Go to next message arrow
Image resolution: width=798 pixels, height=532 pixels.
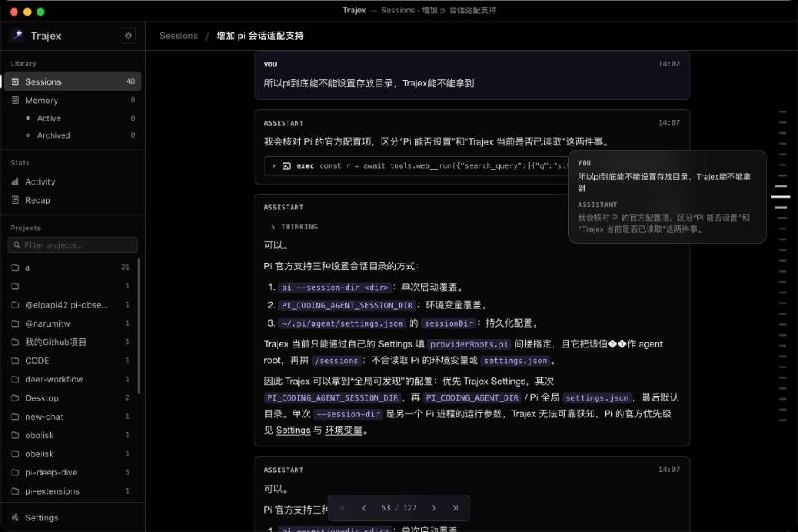click(434, 508)
